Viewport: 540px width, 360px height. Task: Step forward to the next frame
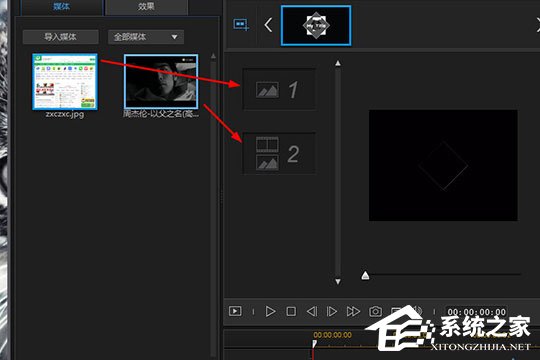(x=332, y=311)
